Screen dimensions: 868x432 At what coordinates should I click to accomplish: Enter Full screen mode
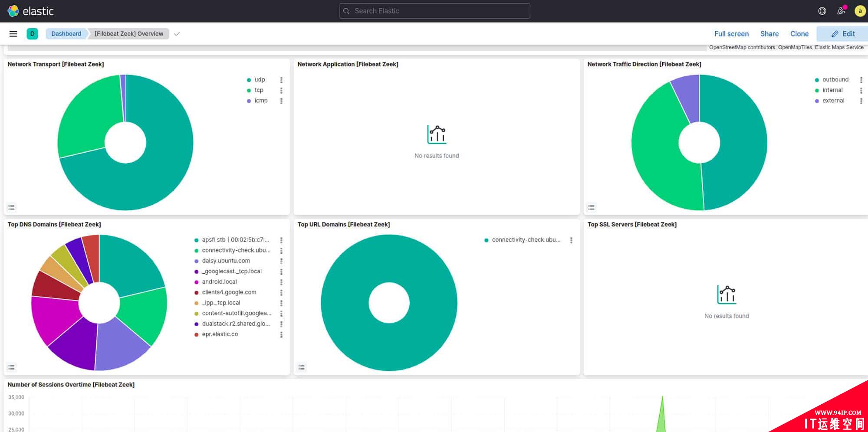click(731, 34)
